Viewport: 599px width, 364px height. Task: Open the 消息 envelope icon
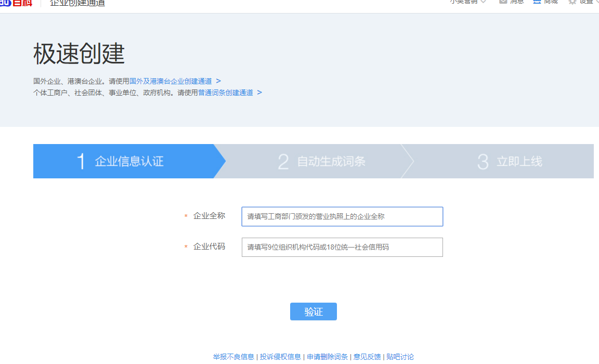[x=503, y=2]
